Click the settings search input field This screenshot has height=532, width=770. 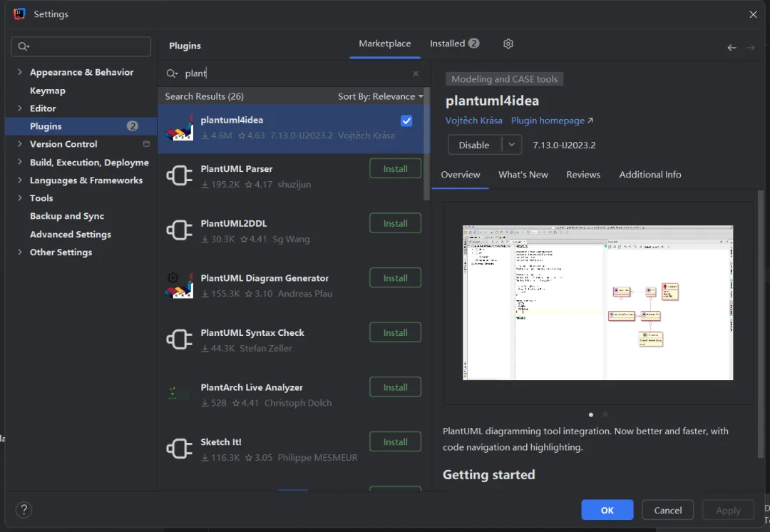(x=81, y=46)
